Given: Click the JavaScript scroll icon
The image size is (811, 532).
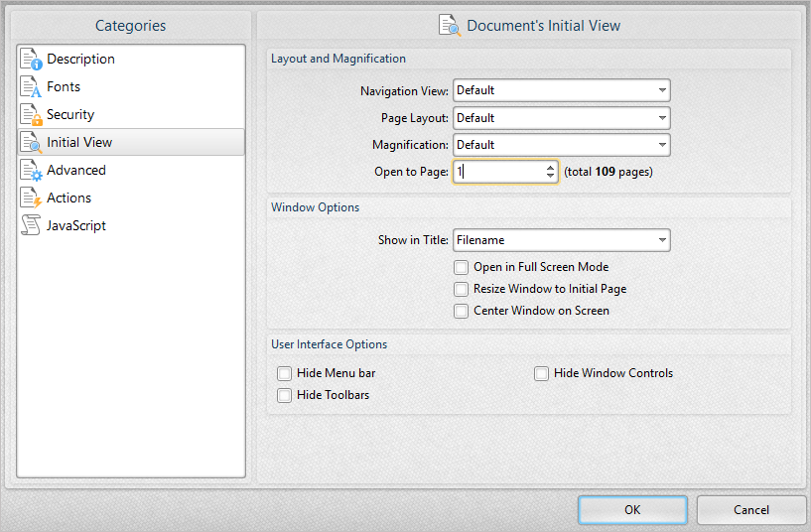Looking at the screenshot, I should (x=32, y=226).
